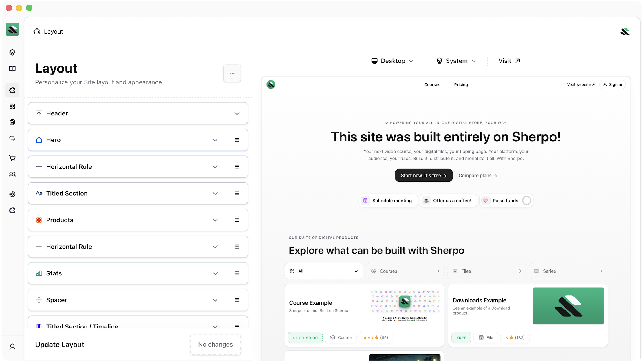Image resolution: width=644 pixels, height=364 pixels.
Task: Click the redirect arrow sidebar icon
Action: [12, 138]
